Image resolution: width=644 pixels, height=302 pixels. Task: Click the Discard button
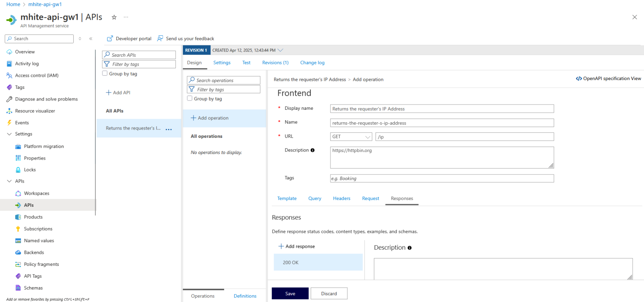click(329, 294)
